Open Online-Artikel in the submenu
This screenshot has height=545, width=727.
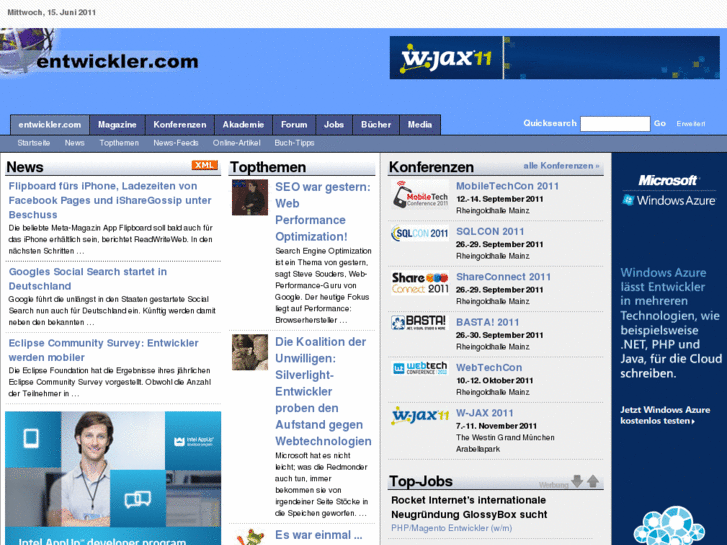[x=236, y=143]
